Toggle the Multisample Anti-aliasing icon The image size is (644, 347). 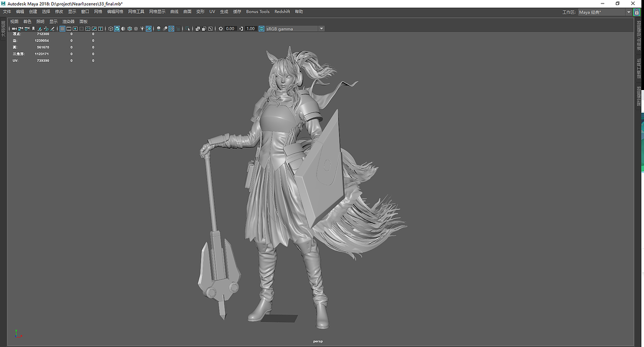(171, 29)
